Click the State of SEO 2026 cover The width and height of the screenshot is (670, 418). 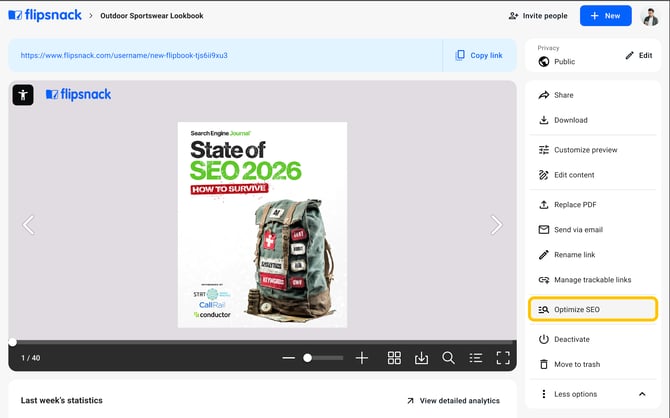(262, 225)
